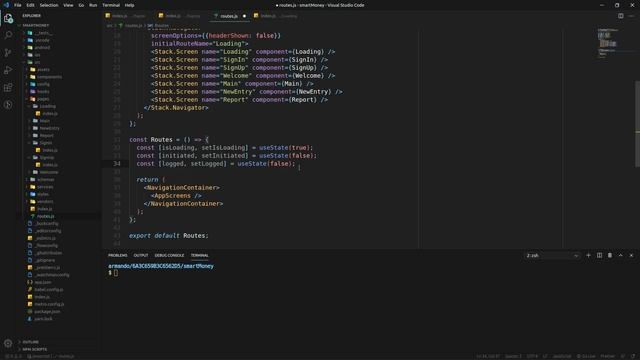Maximize terminal panel with up chevron

tap(620, 255)
